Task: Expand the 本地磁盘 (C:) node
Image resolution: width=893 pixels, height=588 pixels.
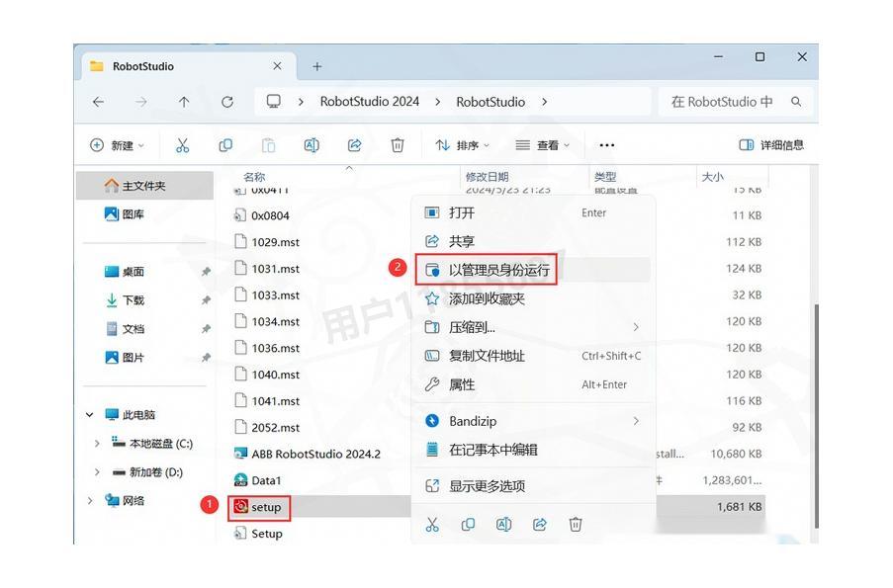Action: pyautogui.click(x=97, y=444)
